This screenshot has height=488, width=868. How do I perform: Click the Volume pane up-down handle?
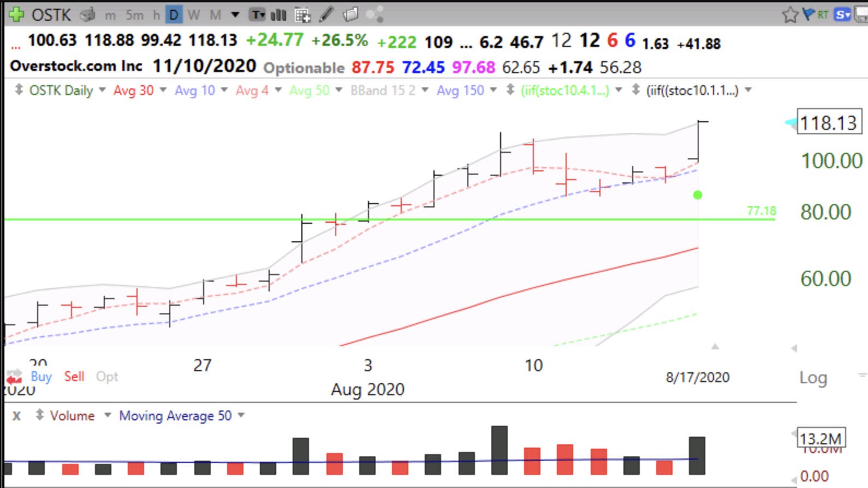click(x=39, y=415)
